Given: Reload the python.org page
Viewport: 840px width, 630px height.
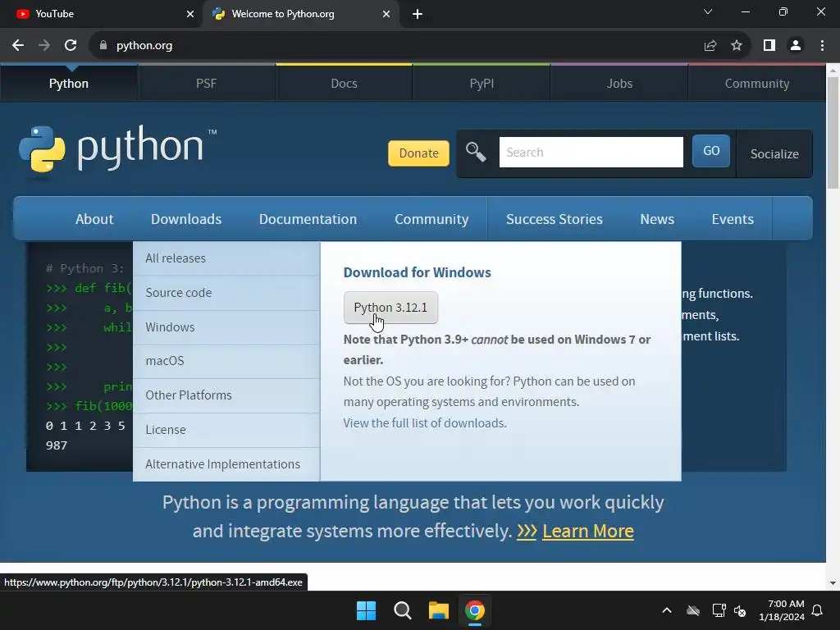Looking at the screenshot, I should (x=71, y=46).
